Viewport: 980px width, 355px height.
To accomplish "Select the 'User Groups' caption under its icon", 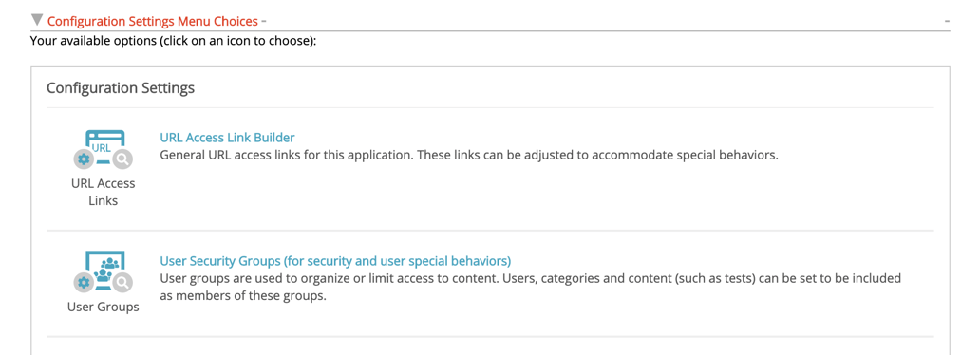I will point(104,308).
